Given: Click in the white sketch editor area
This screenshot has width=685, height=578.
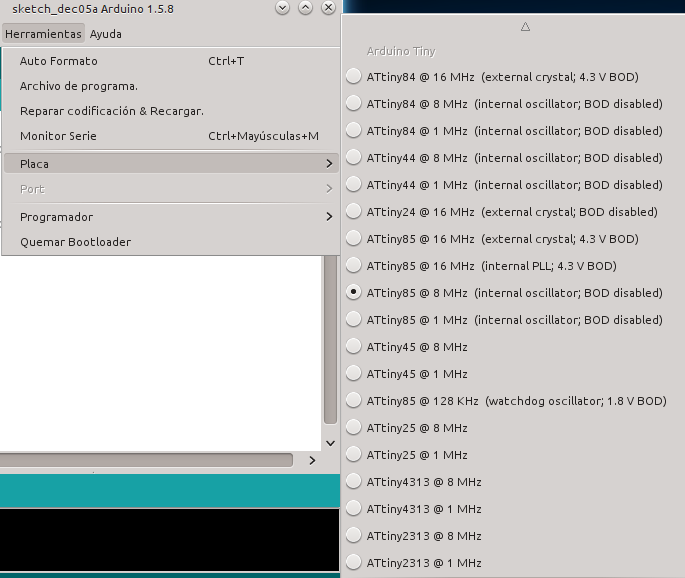Looking at the screenshot, I should click(x=161, y=353).
